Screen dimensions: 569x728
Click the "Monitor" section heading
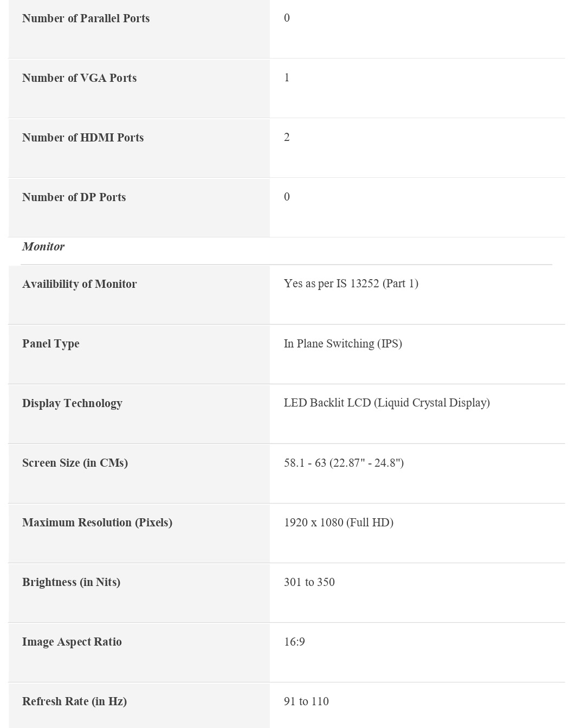coord(43,247)
